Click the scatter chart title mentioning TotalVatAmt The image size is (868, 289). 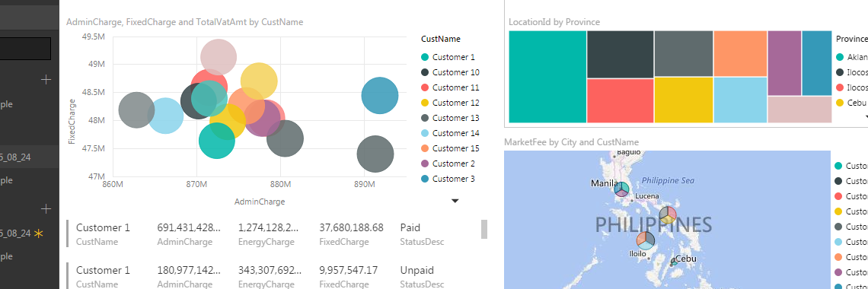coord(184,22)
